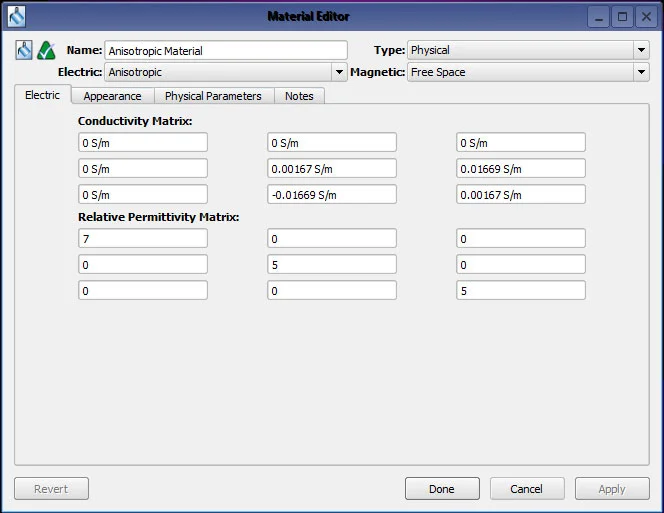The width and height of the screenshot is (664, 513).
Task: Click the Apply button
Action: pyautogui.click(x=612, y=489)
